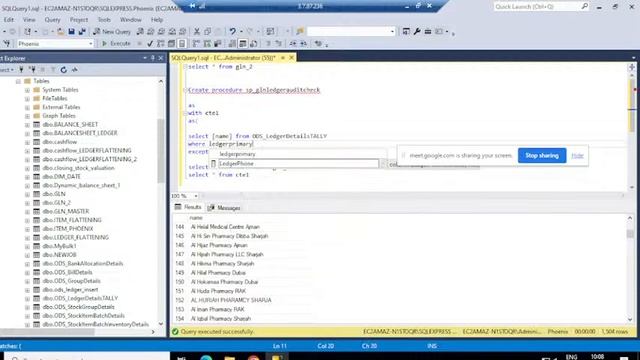Click the solution explorer window icon right of search box
Screen dimensions: 640x360
click(406, 31)
